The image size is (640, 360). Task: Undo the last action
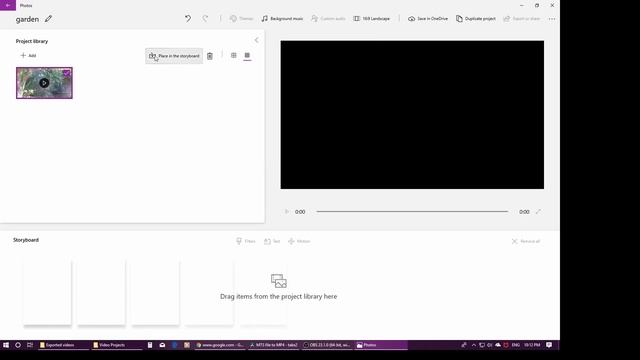[188, 18]
